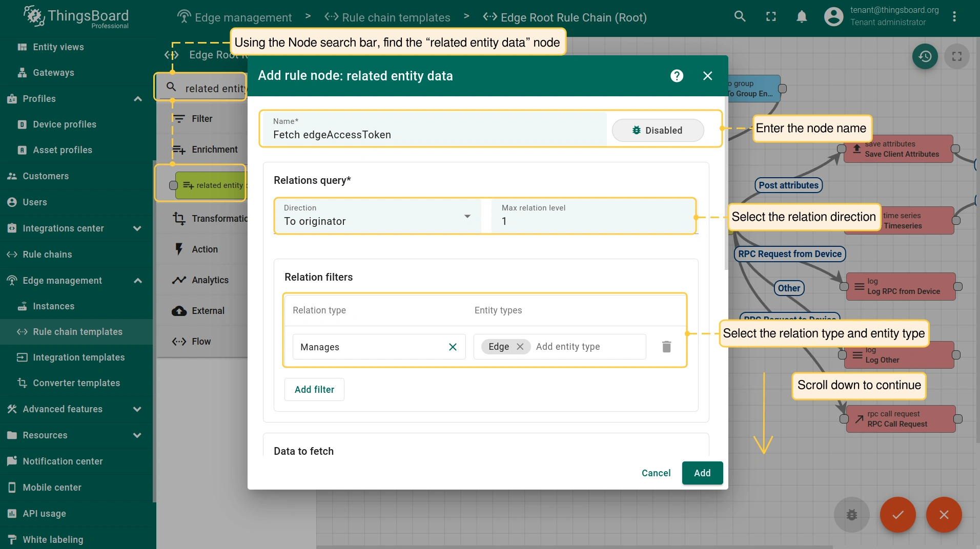The image size is (980, 549).
Task: Clear the Manages relation type
Action: [x=453, y=347]
